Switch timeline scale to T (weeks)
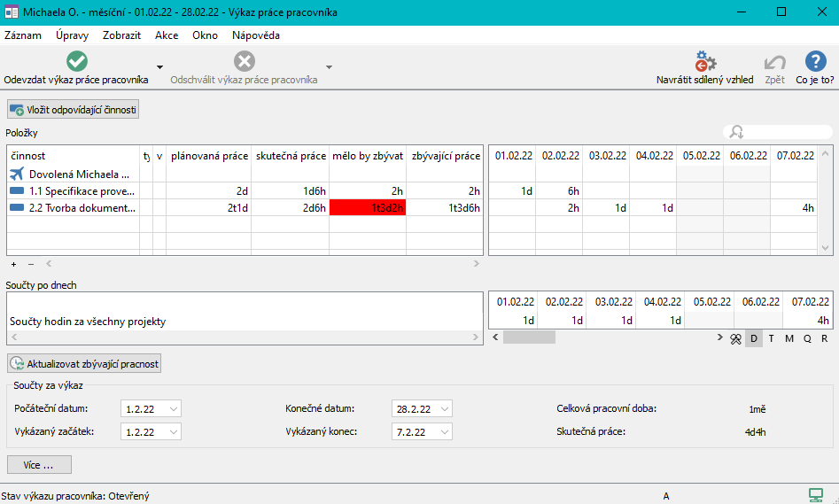839x504 pixels. [x=772, y=338]
